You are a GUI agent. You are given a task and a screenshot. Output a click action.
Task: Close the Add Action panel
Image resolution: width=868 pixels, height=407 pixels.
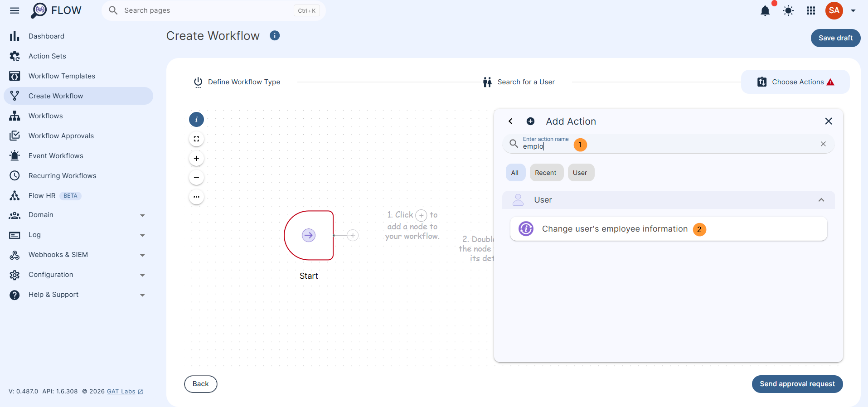(829, 121)
